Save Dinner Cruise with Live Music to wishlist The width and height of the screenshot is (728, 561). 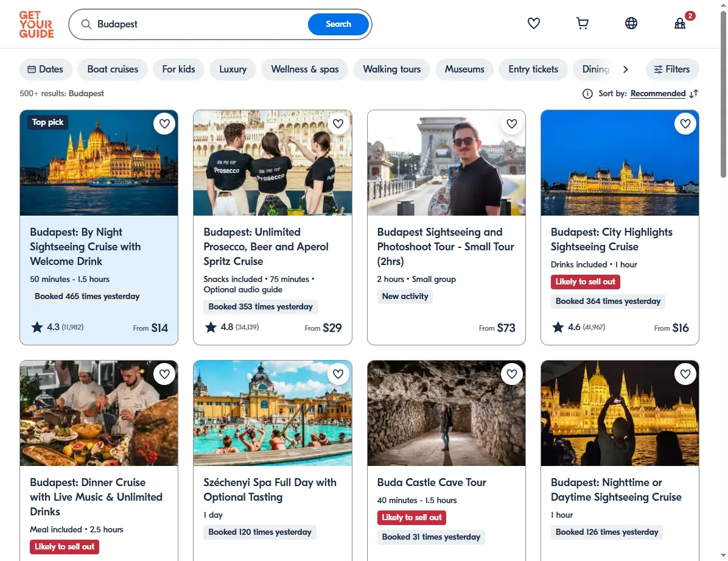tap(164, 373)
